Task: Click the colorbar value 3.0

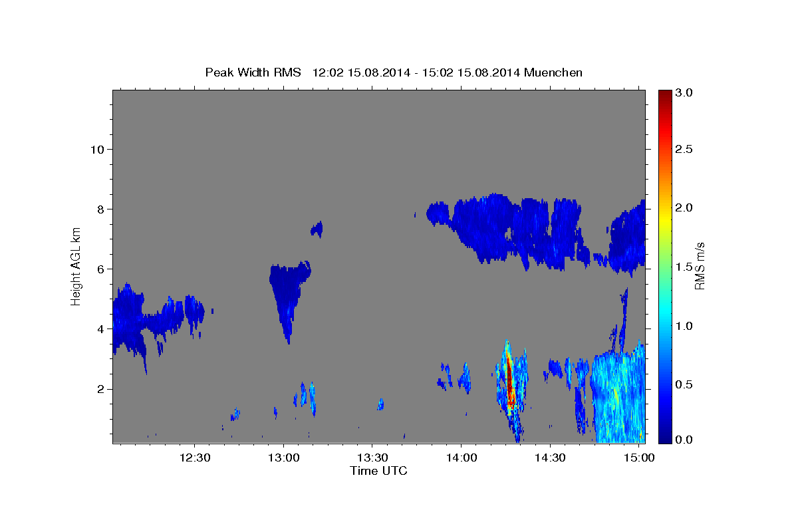Action: click(684, 93)
